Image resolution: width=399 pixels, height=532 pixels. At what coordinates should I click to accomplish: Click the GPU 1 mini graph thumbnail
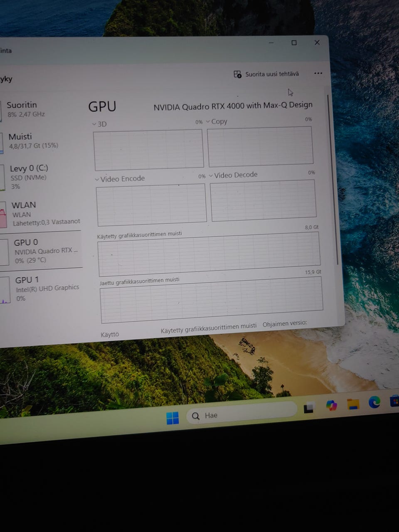pos(5,290)
